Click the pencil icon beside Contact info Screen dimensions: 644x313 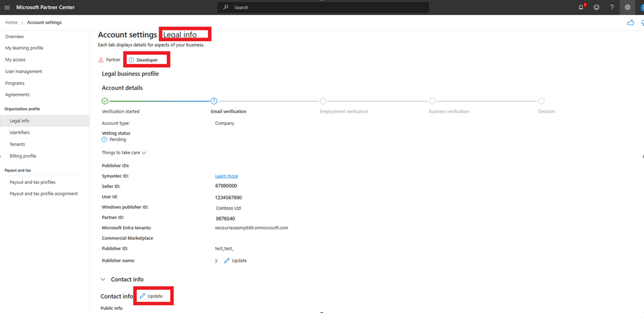pyautogui.click(x=142, y=296)
